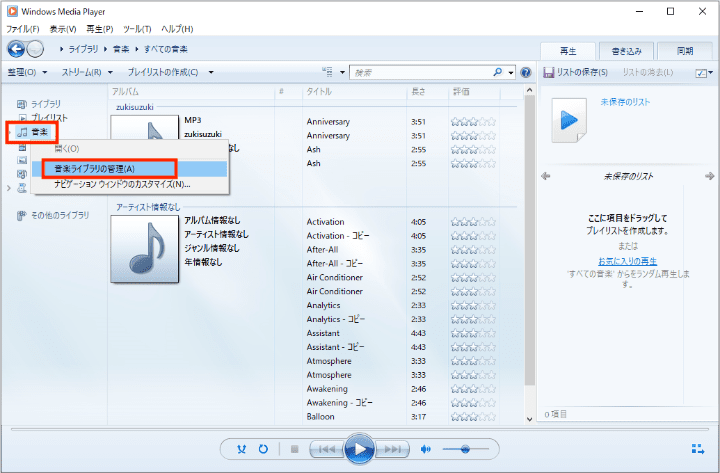The width and height of the screenshot is (720, 473).
Task: Click the Back navigation arrow button
Action: point(16,49)
